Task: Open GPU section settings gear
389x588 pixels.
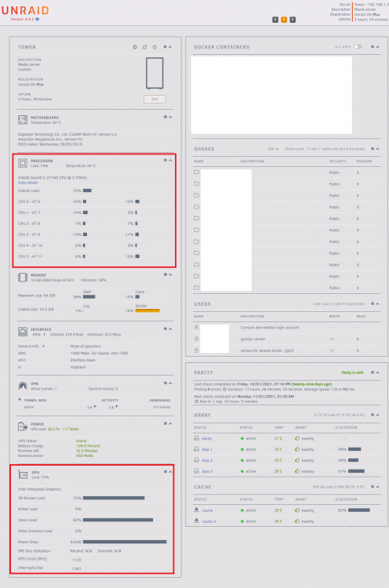Action: (x=165, y=472)
